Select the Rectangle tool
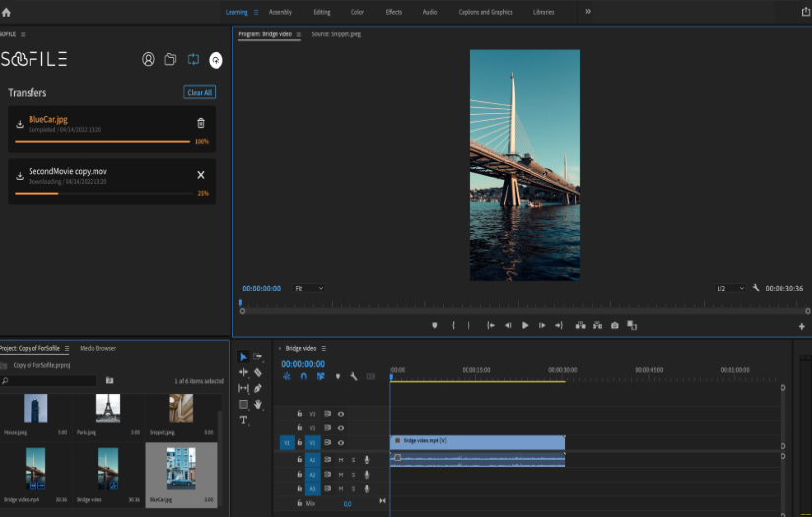 click(x=243, y=404)
